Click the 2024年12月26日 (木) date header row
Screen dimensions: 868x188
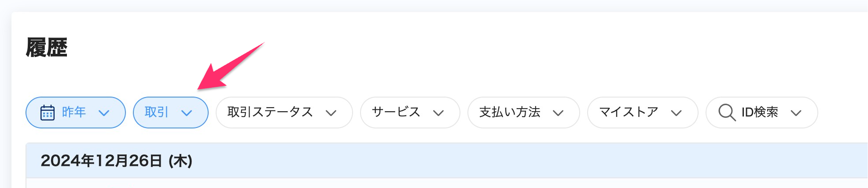(447, 161)
